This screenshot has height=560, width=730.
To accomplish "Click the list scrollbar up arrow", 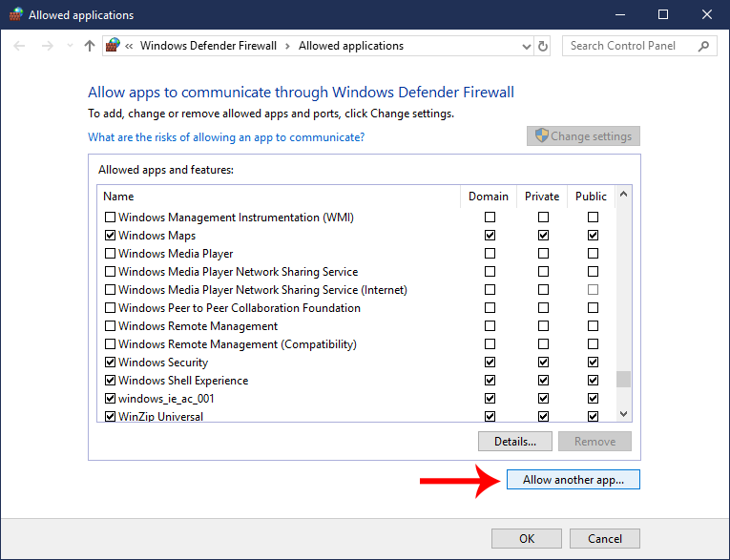I will coord(624,194).
